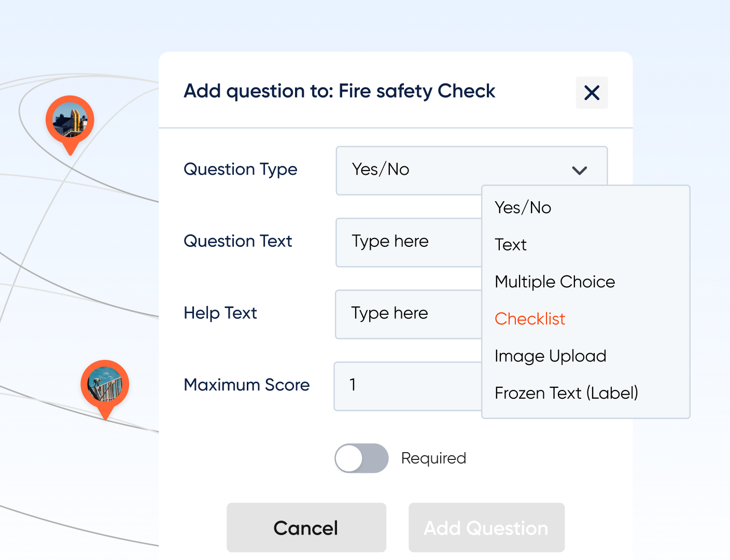Click the dialog title Fire safety Check
730x560 pixels.
pos(417,91)
